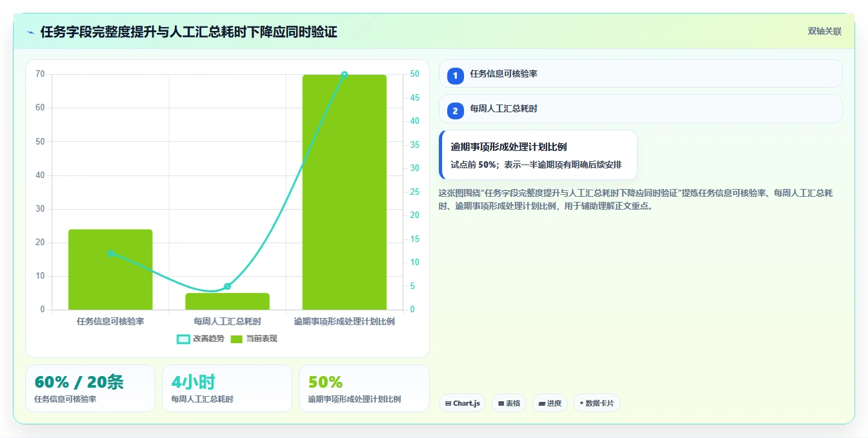The image size is (868, 438).
Task: Click the x-axis label 每周人工汇总耗时
Action: (x=227, y=321)
